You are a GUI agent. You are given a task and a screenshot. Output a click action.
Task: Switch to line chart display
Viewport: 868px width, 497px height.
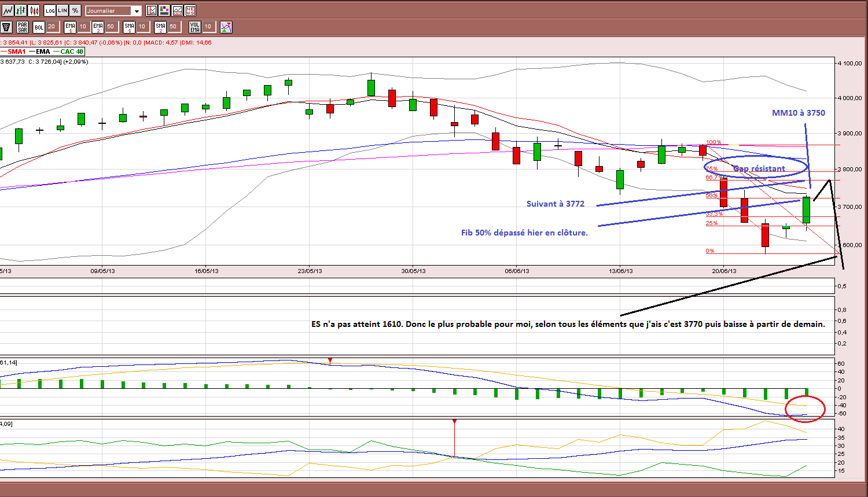8,10
